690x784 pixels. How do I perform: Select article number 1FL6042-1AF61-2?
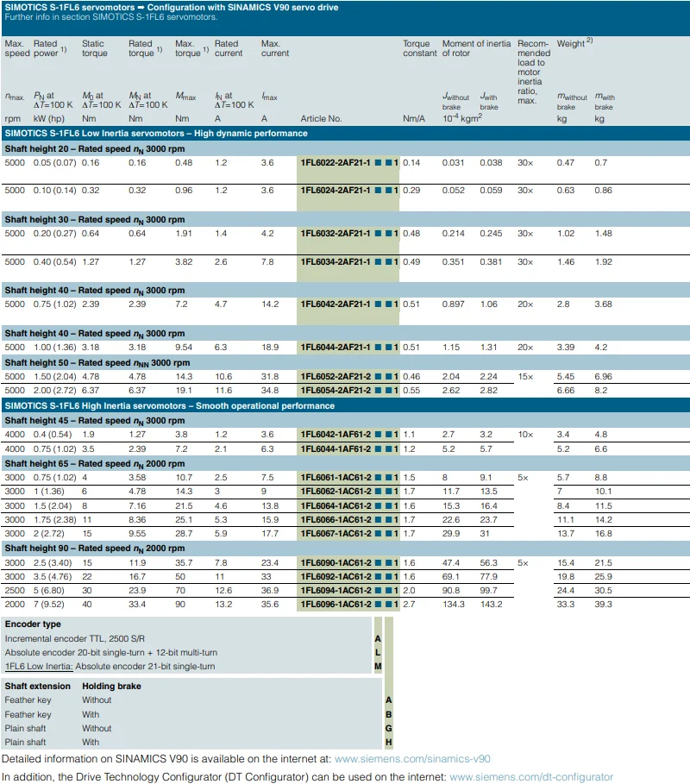tap(336, 435)
